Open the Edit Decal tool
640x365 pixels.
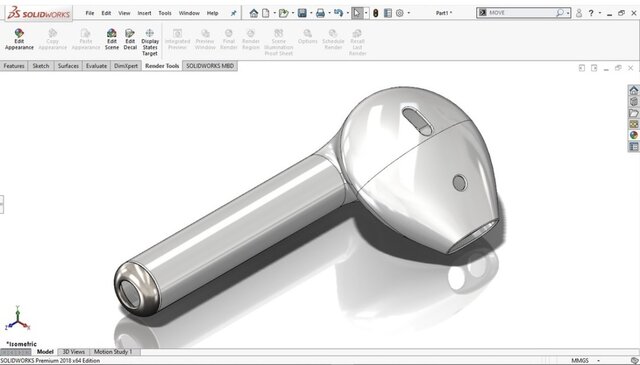(x=130, y=39)
